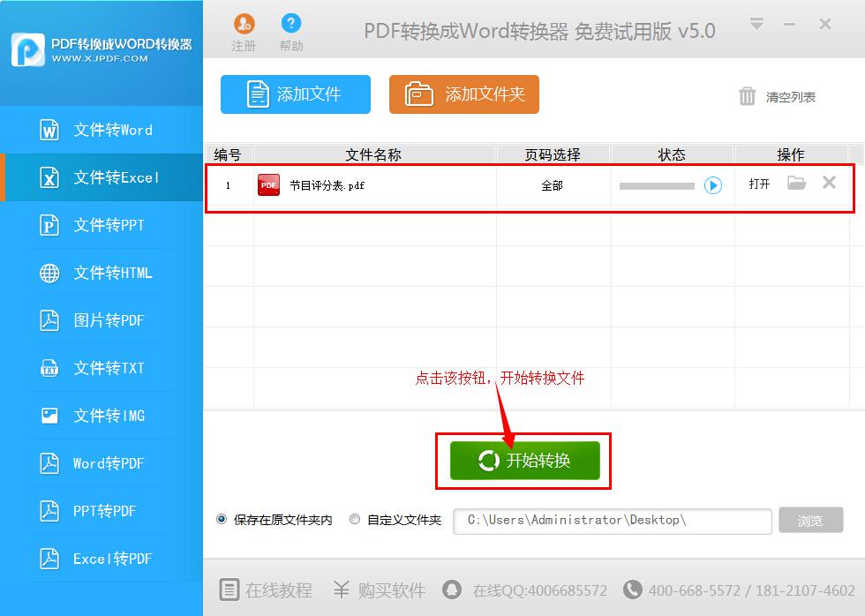Click the PDF转换成WORD转换器 logo

point(102,50)
